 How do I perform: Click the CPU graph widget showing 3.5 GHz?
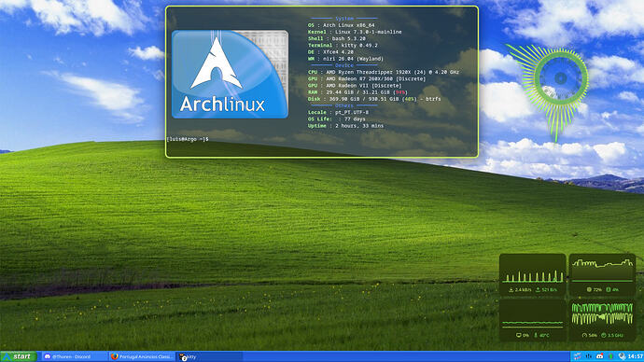[602, 320]
